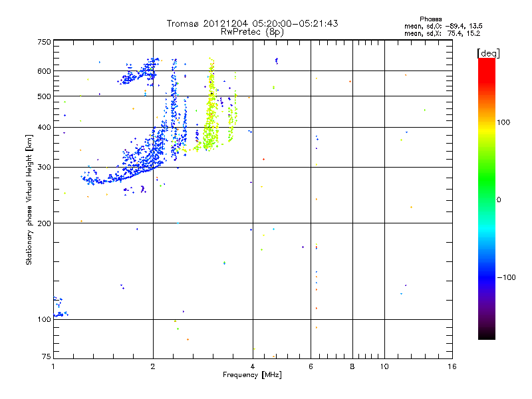This screenshot has height=399, width=532.
Task: Click the 'mean, sd,X: 75.4, 15.2' line
Action: 442,33
